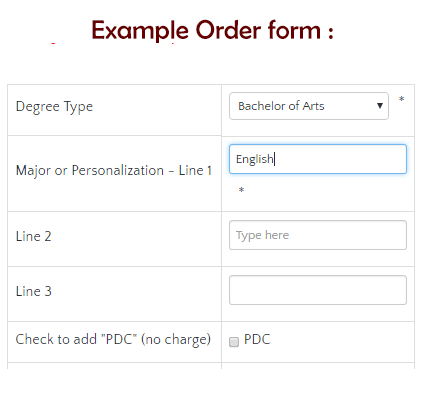Click the 'Line 2' row label
This screenshot has height=396, width=424.
click(x=34, y=236)
